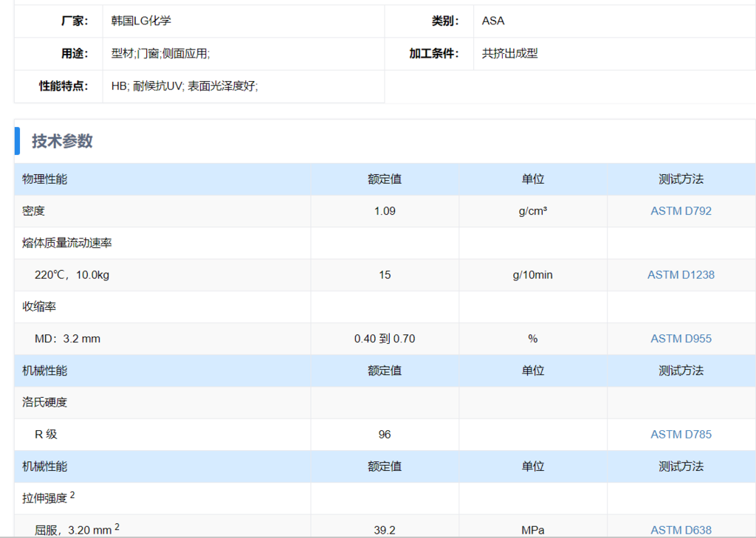Select the 0.40 到 0.70 shrinkage value

pos(385,339)
